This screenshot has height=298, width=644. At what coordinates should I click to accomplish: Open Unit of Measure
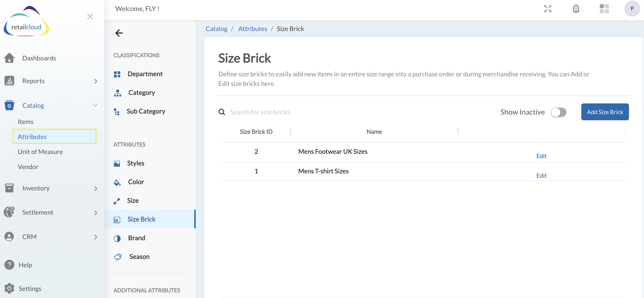pos(40,152)
